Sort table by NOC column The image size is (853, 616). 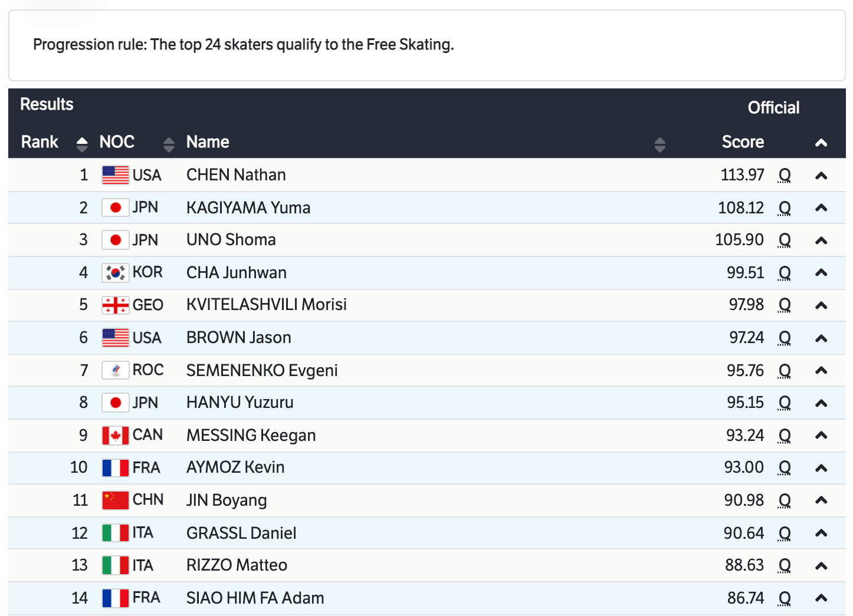[x=169, y=143]
